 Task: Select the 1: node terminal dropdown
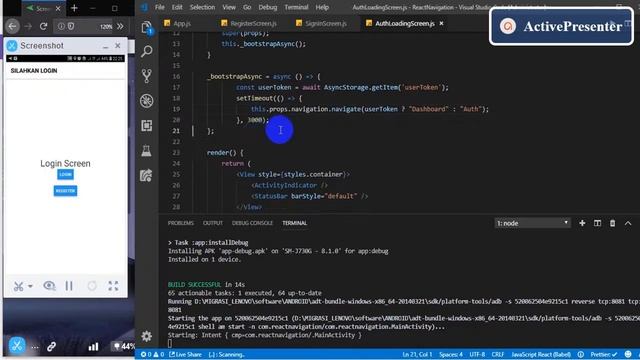click(x=532, y=223)
